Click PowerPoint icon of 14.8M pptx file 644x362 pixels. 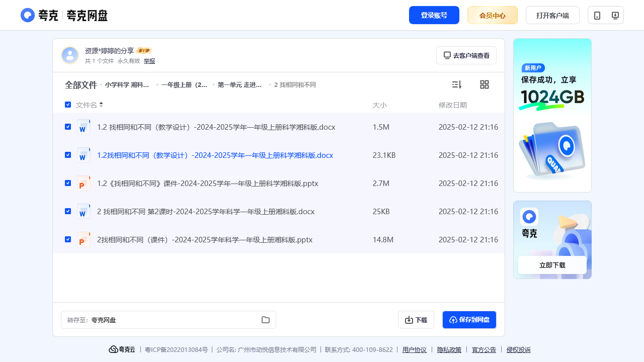[84, 239]
